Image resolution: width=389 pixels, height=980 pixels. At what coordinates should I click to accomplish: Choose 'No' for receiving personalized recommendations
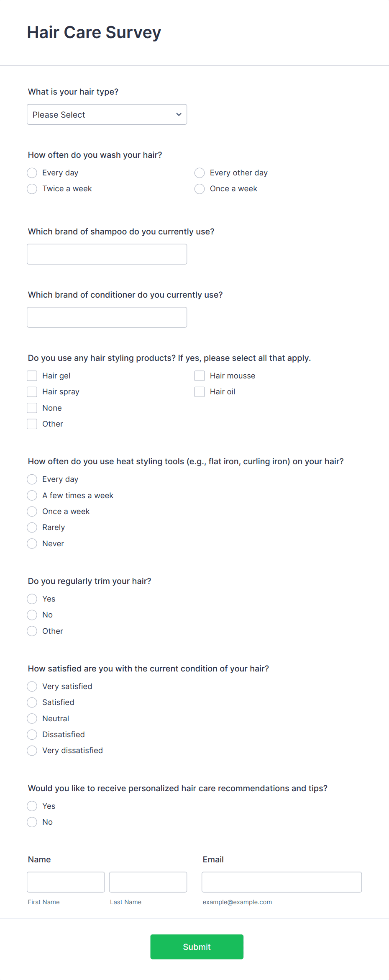coord(32,822)
